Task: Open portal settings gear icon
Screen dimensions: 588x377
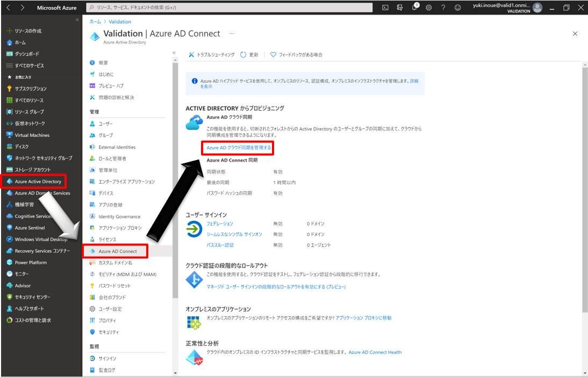Action: (x=428, y=8)
